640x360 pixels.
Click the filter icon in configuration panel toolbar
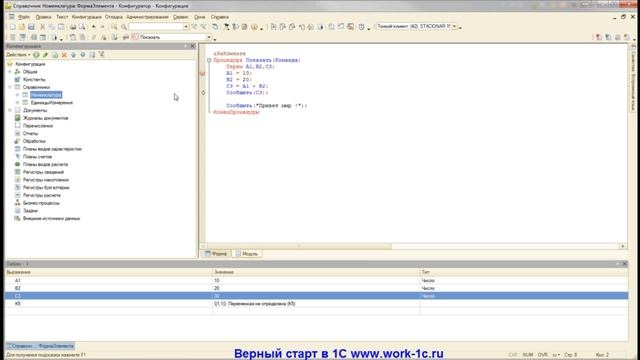pyautogui.click(x=101, y=55)
